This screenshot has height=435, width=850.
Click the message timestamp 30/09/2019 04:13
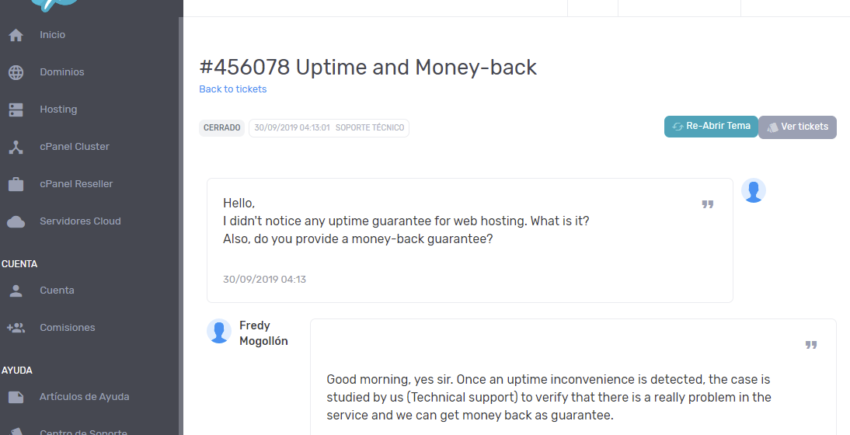coord(265,279)
